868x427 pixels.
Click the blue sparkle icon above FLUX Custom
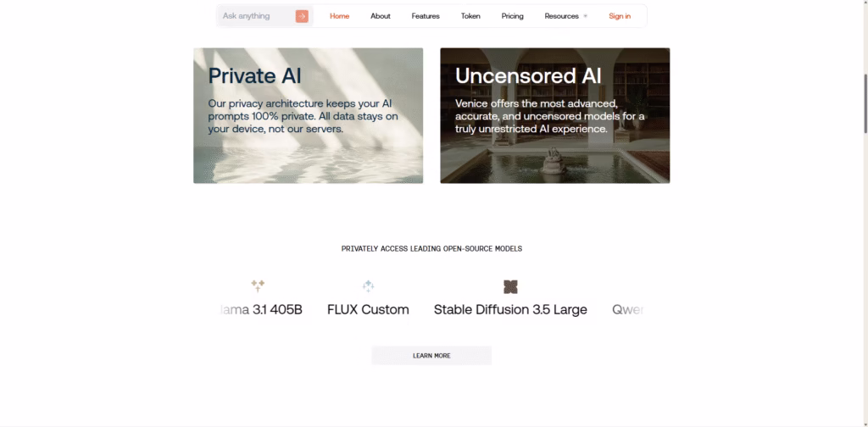coord(368,286)
